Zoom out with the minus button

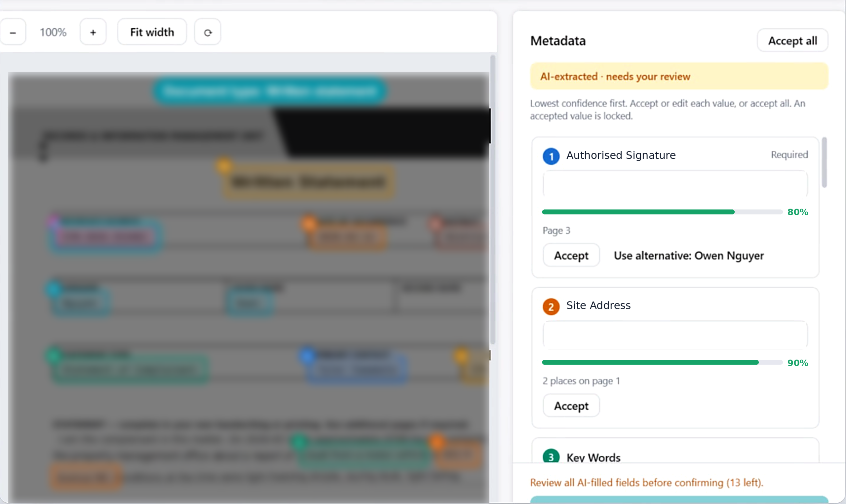coord(13,32)
